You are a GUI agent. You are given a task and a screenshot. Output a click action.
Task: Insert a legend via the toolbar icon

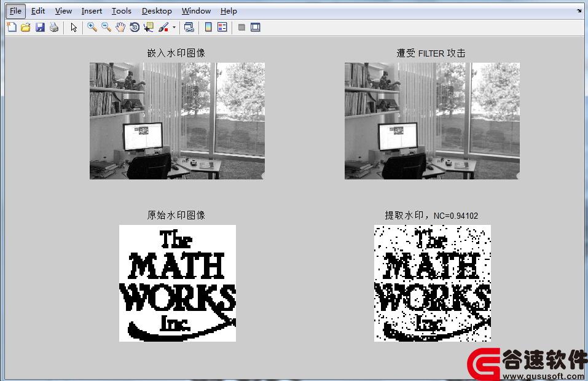[x=222, y=27]
